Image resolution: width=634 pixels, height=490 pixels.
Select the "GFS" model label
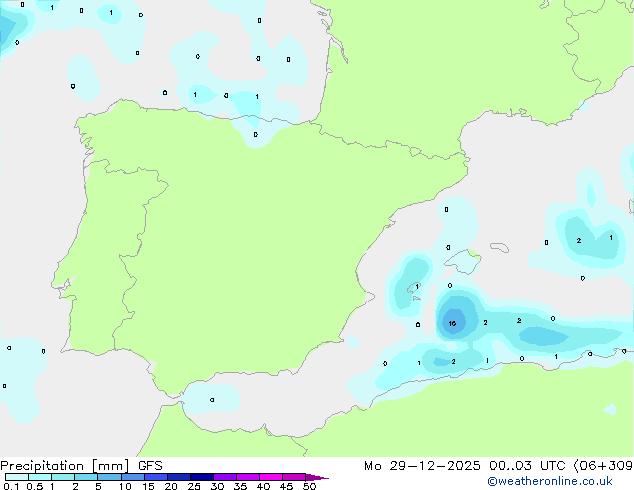[x=150, y=466]
